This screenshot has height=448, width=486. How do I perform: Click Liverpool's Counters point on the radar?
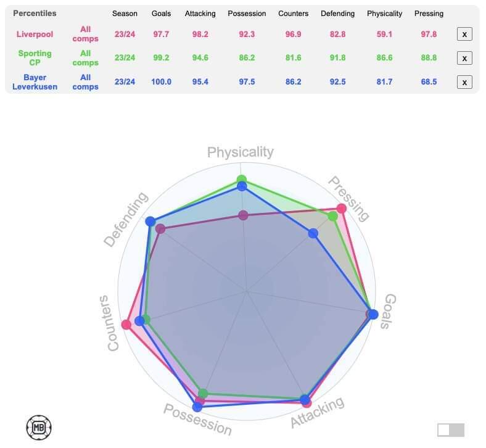coord(127,325)
